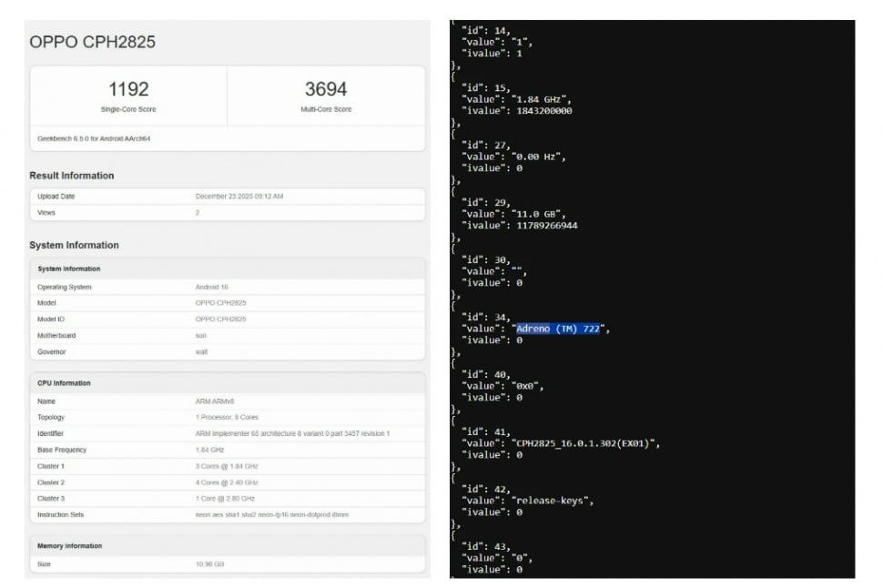Click the Governor value walt

point(201,351)
